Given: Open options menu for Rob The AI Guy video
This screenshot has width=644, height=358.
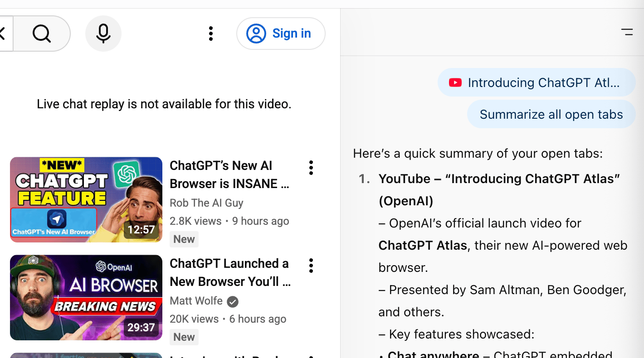Looking at the screenshot, I should [311, 168].
